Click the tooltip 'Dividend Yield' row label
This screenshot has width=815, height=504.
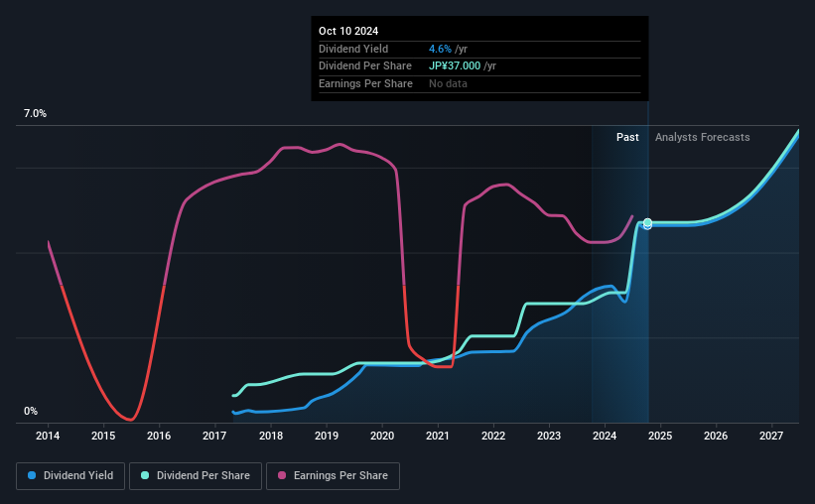coord(353,49)
